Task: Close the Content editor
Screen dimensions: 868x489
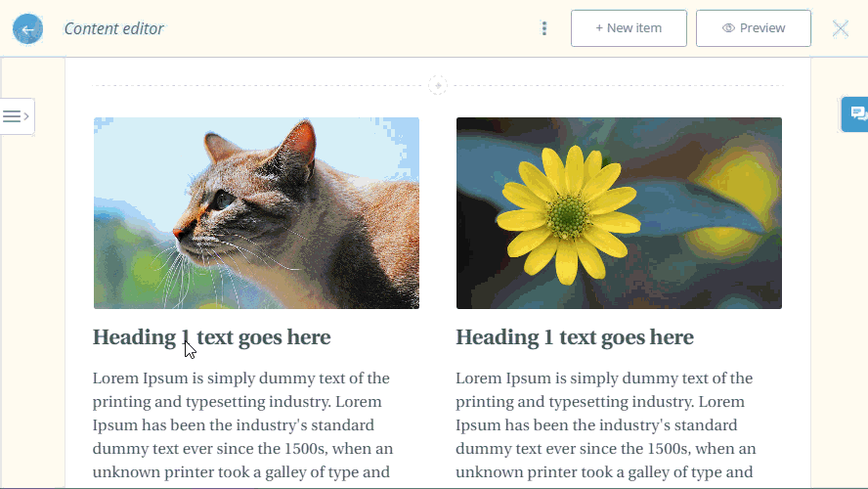Action: coord(841,28)
